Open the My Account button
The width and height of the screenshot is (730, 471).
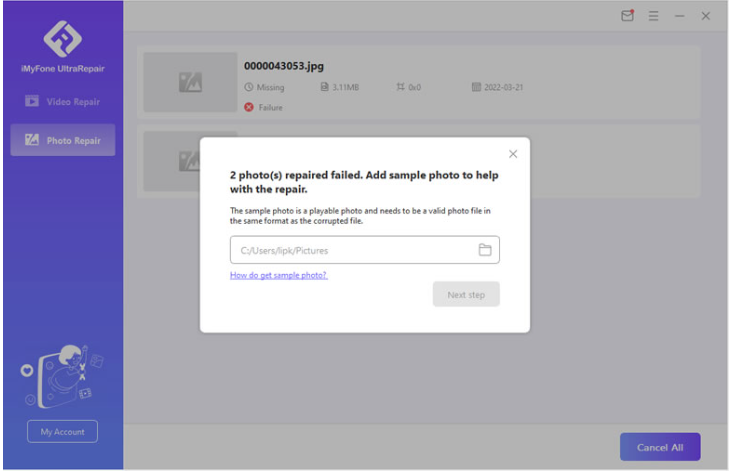tap(62, 431)
